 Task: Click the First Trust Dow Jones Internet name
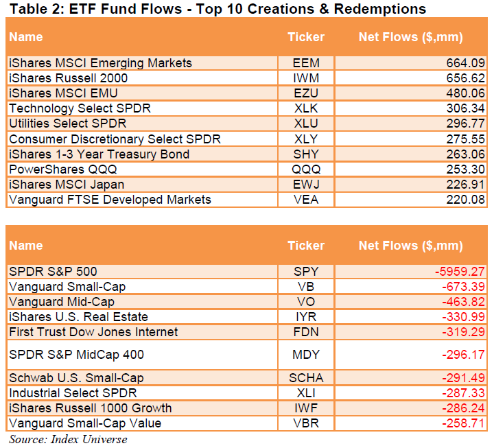(93, 332)
